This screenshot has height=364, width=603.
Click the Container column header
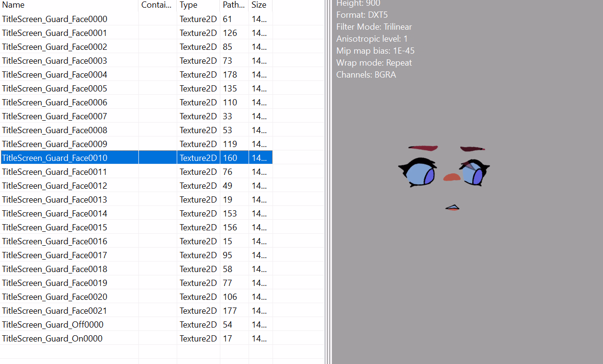click(x=156, y=5)
